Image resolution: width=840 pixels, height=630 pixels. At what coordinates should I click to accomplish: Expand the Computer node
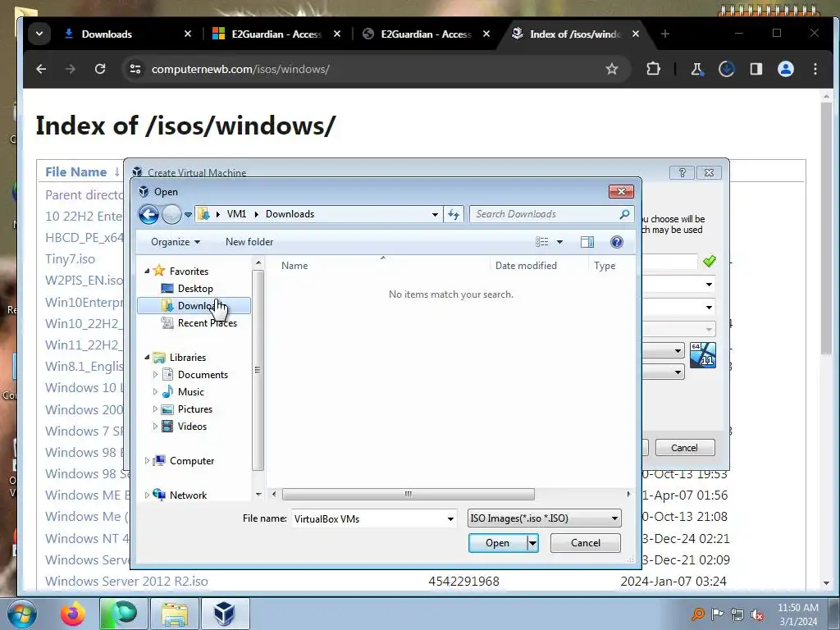148,461
